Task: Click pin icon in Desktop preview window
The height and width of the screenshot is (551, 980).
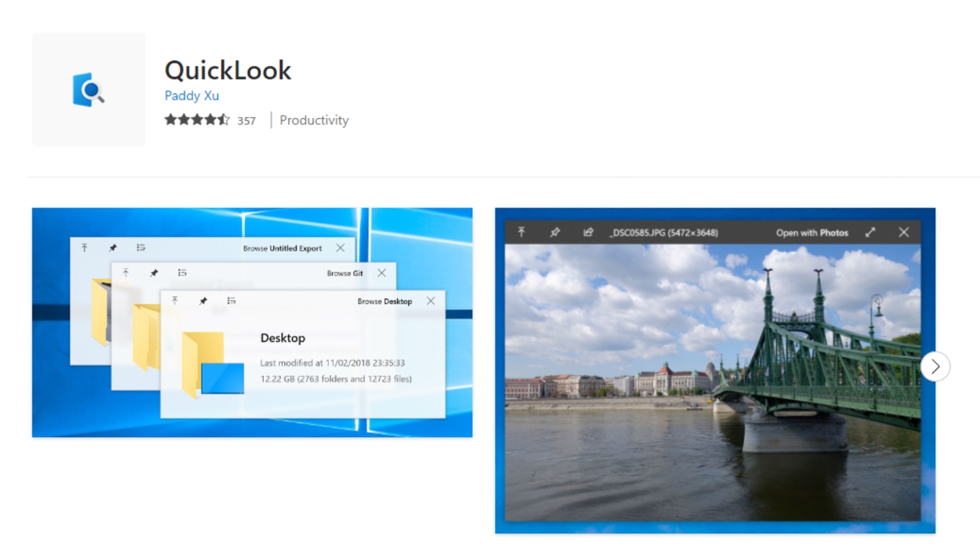Action: 203,301
